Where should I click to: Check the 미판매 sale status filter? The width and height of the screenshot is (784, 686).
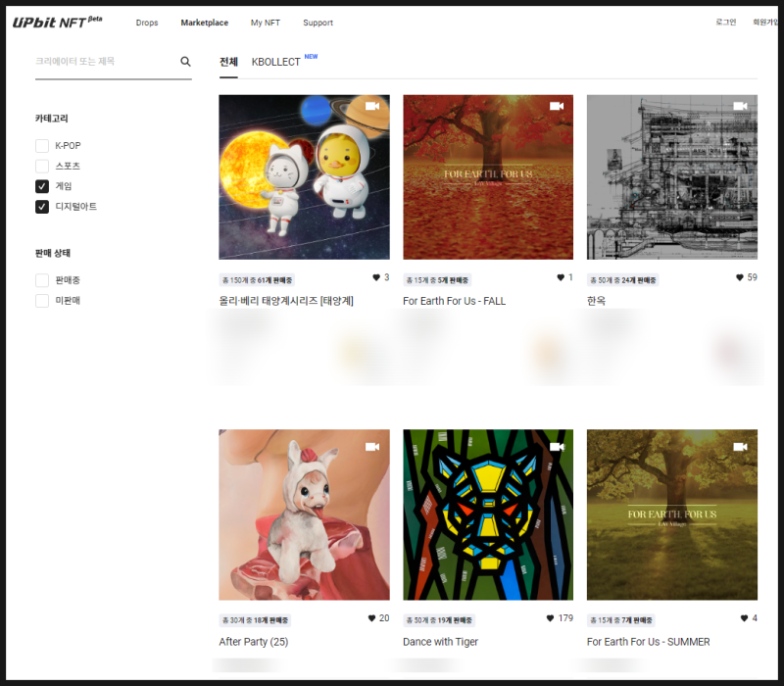pyautogui.click(x=42, y=301)
